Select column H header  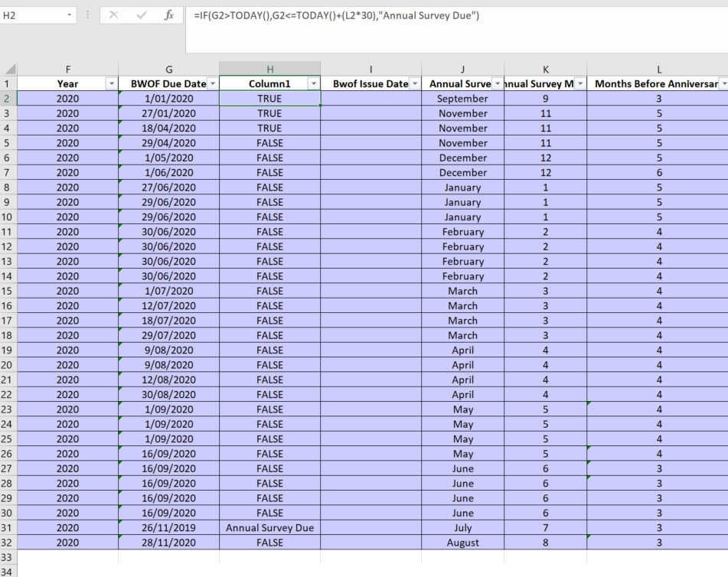click(269, 69)
